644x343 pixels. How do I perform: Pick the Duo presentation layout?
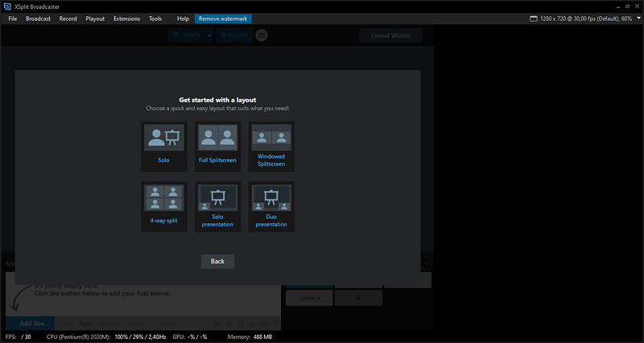[271, 207]
